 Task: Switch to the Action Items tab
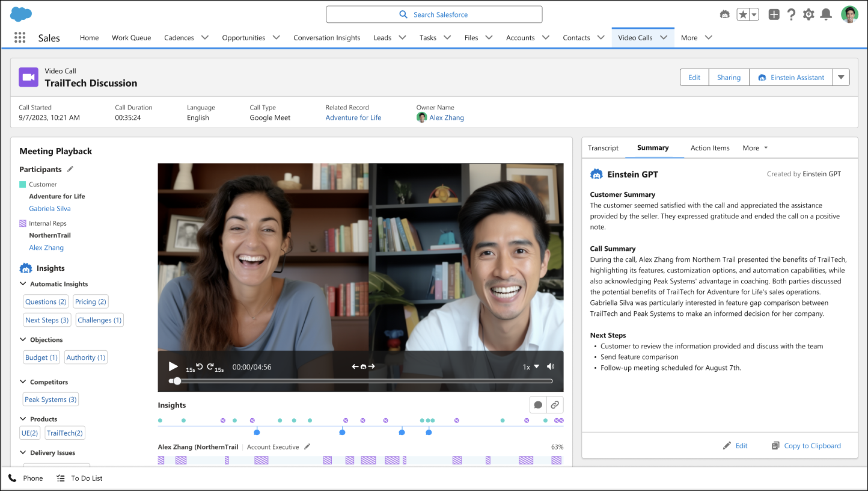pyautogui.click(x=710, y=148)
